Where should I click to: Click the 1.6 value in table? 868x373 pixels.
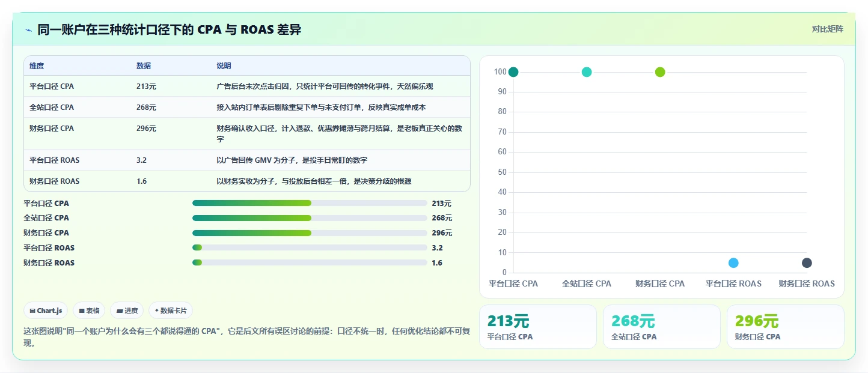(x=141, y=181)
